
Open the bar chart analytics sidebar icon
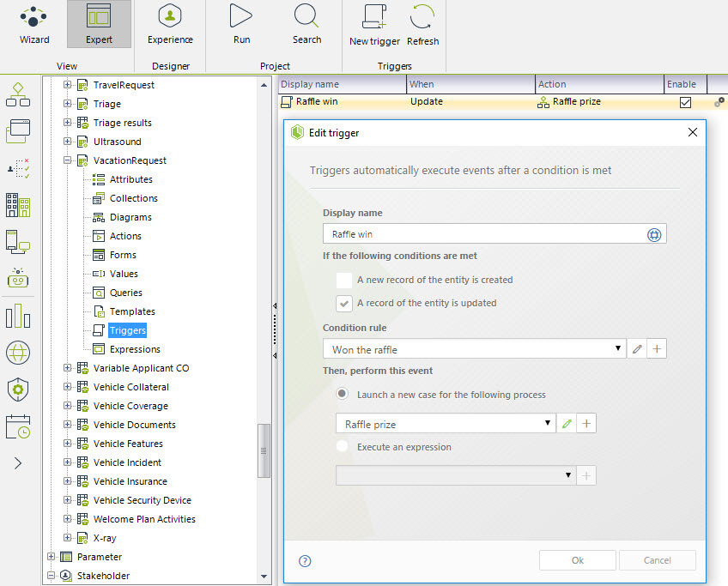click(x=18, y=316)
